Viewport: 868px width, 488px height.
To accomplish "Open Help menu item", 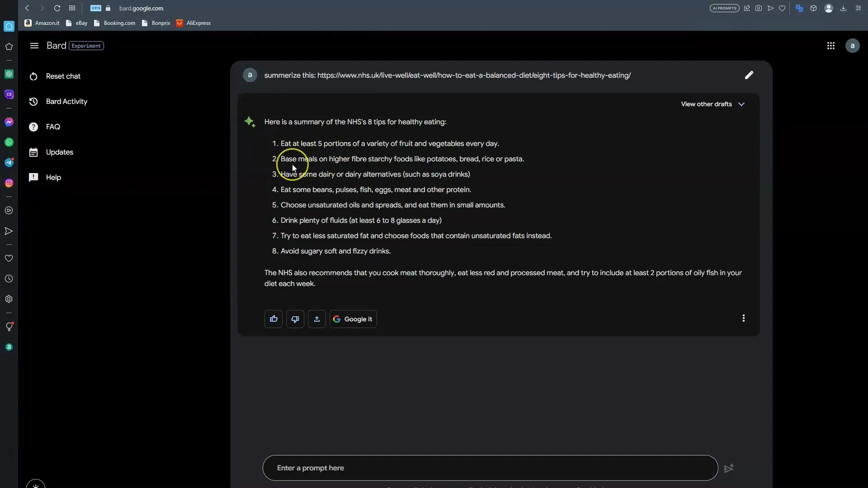I will click(54, 177).
